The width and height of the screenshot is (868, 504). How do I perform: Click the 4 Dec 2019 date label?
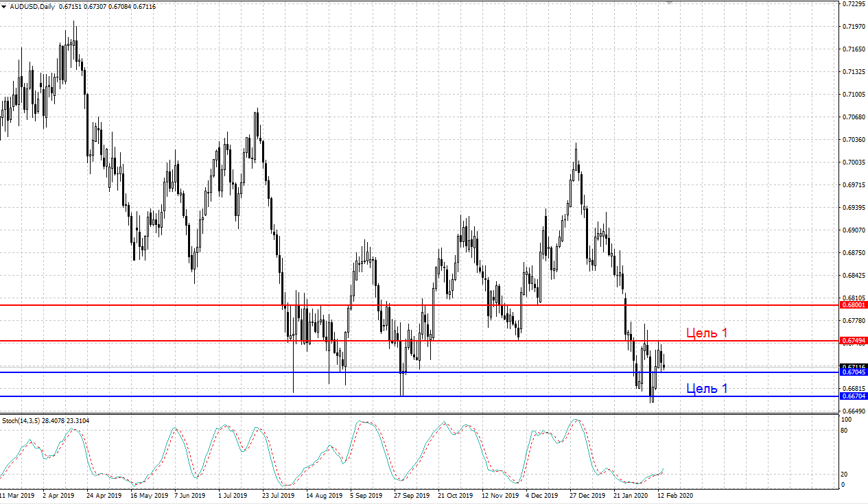(x=542, y=494)
